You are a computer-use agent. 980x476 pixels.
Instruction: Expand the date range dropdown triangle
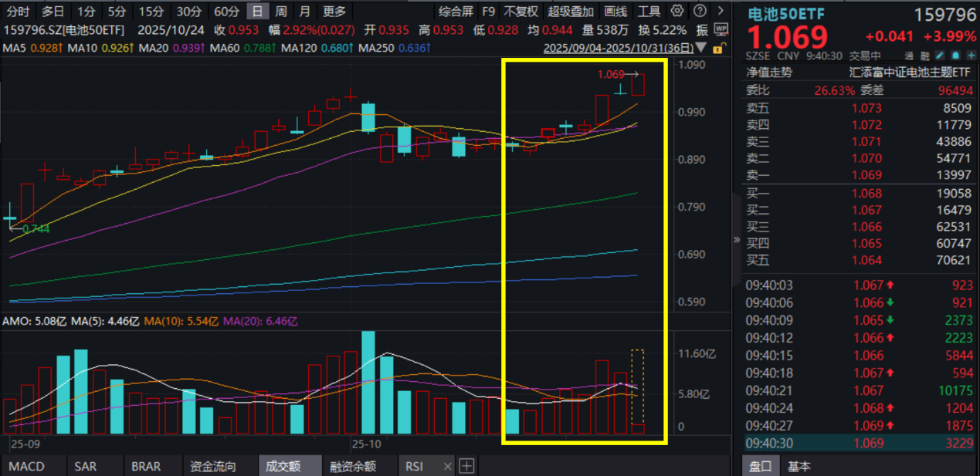(x=701, y=48)
